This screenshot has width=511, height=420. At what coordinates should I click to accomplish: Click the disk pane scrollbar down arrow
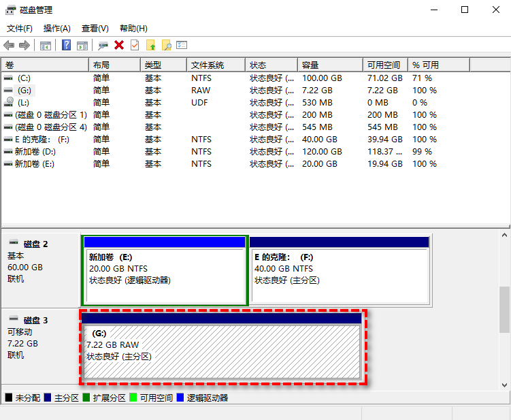click(x=504, y=385)
